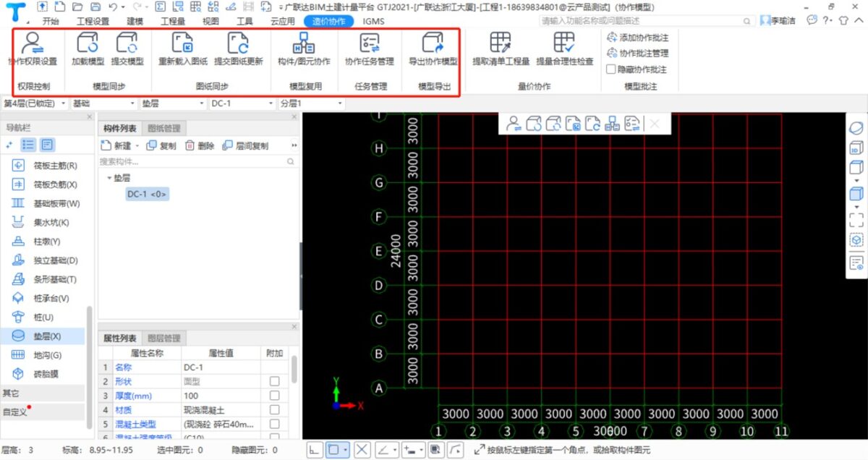Click the function search input field
This screenshot has width=868, height=460.
646,21
